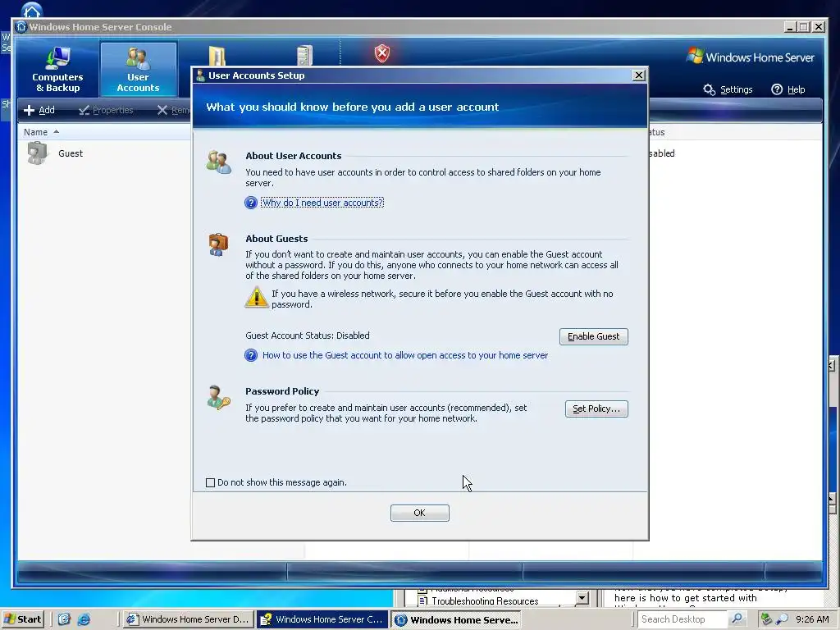Click the Help question mark icon

(x=777, y=89)
